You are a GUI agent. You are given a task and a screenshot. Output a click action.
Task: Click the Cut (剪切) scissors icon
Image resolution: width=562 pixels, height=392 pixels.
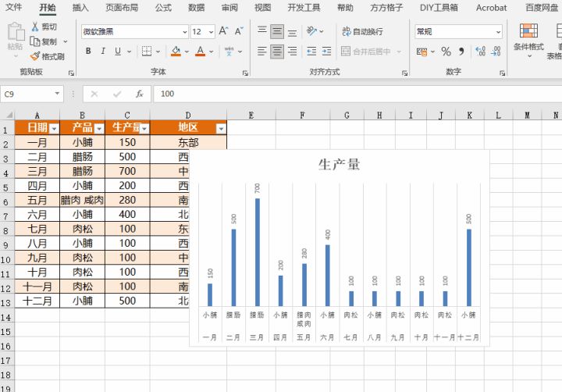(35, 27)
